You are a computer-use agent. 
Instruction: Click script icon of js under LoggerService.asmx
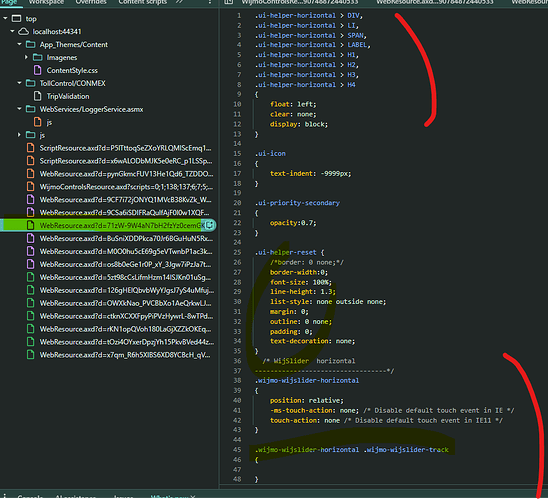[37, 122]
